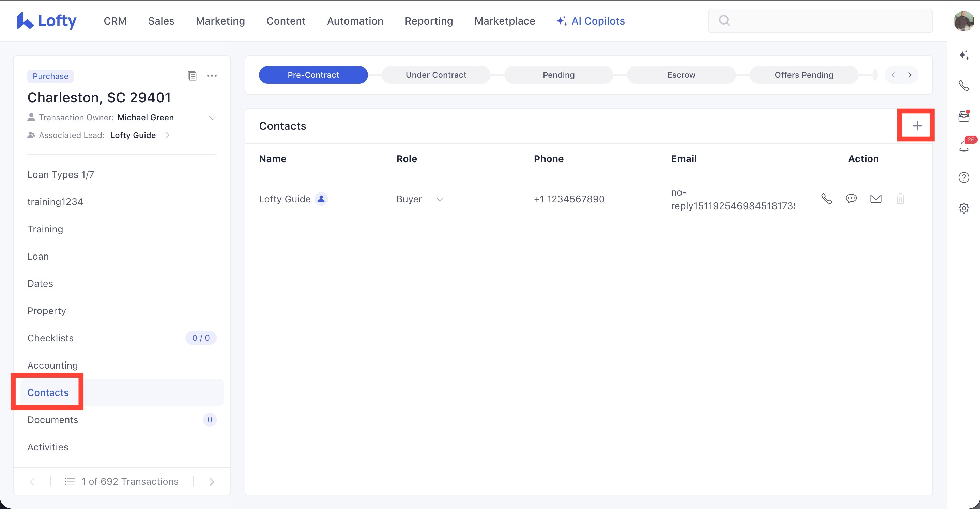The height and width of the screenshot is (509, 980).
Task: Open the help question mark icon
Action: [x=964, y=178]
